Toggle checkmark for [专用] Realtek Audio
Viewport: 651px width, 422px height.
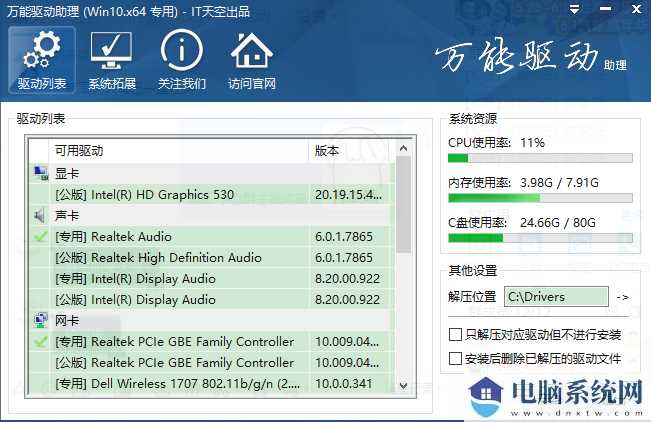(41, 237)
